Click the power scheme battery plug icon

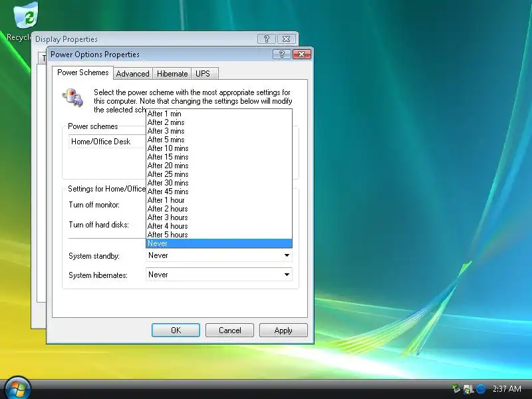(72, 97)
